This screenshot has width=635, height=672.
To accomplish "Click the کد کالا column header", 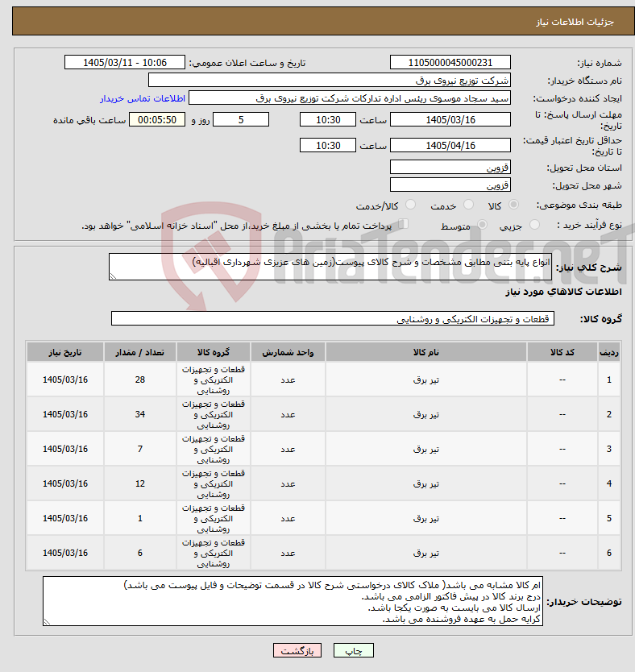I will pos(562,352).
